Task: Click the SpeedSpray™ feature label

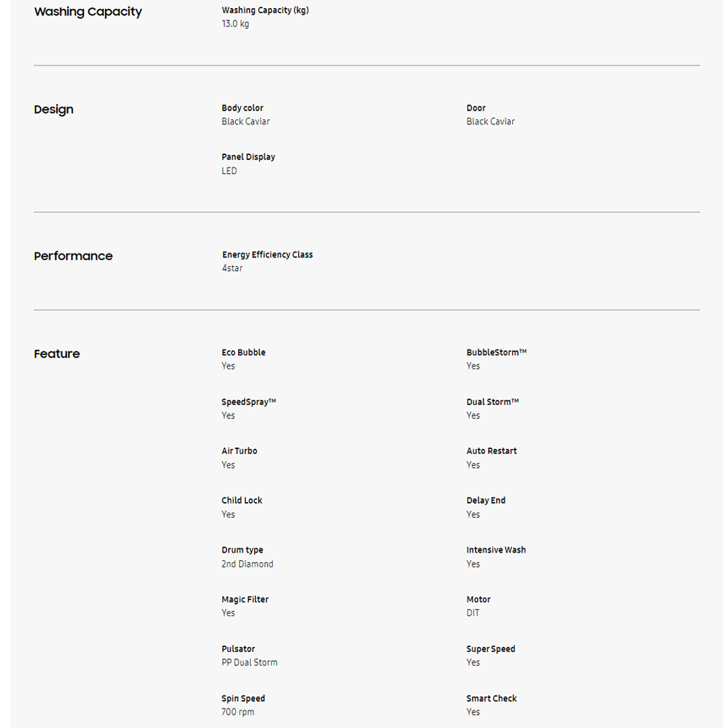Action: coord(249,402)
